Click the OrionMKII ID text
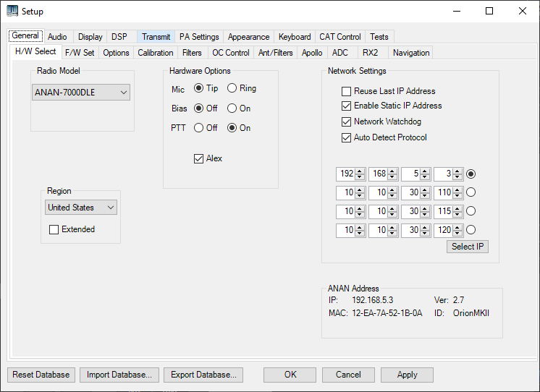 (471, 313)
